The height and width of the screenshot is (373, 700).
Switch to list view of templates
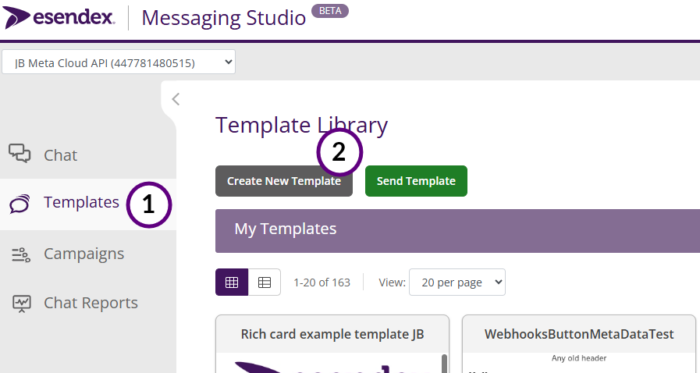click(x=264, y=282)
